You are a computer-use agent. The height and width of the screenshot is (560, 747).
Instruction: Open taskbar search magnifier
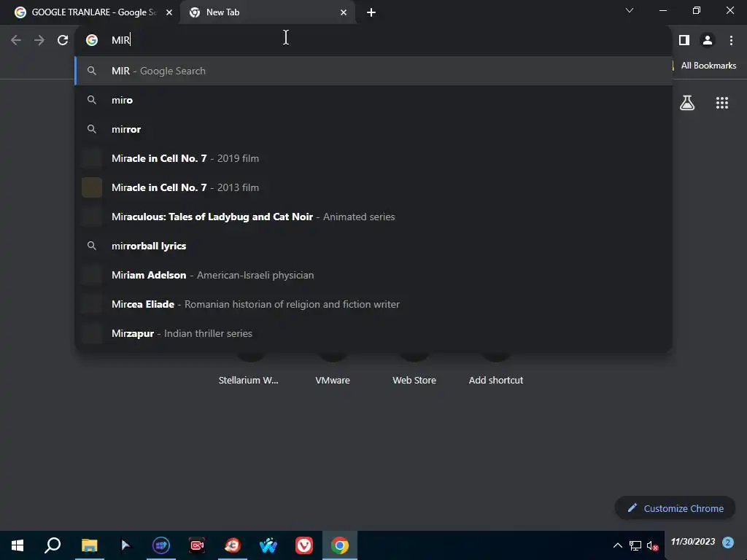click(x=53, y=545)
